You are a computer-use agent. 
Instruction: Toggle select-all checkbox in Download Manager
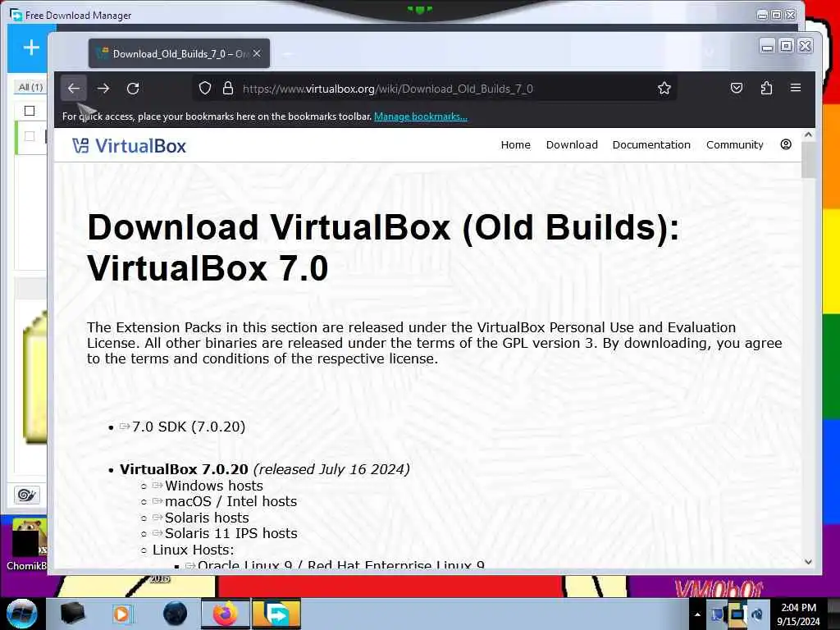(x=30, y=111)
